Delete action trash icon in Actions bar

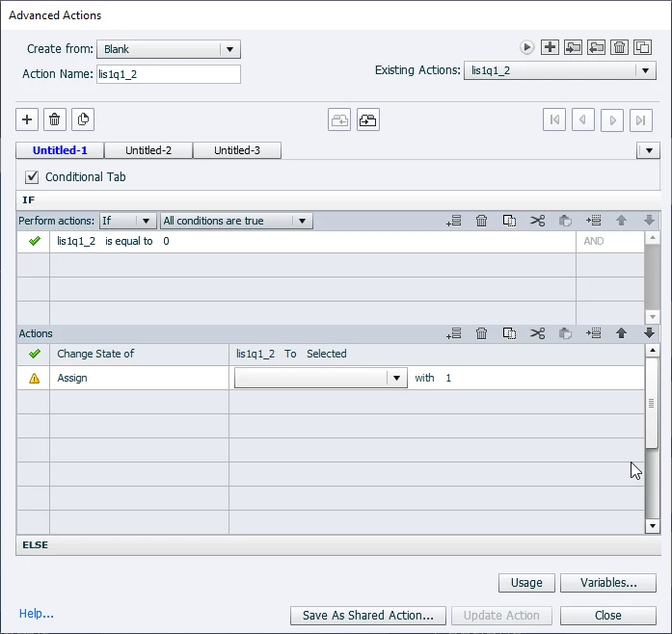click(x=481, y=333)
